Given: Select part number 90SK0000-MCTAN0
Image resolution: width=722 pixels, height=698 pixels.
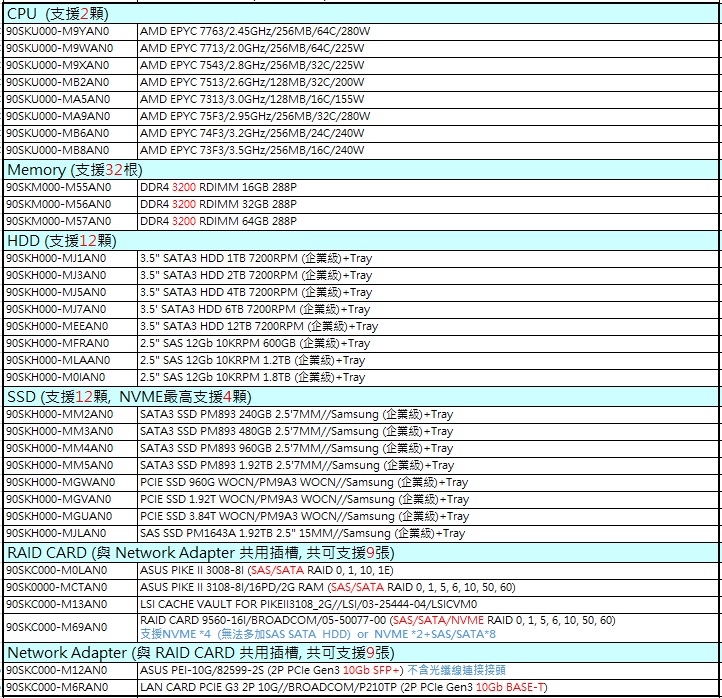Looking at the screenshot, I should [57, 587].
